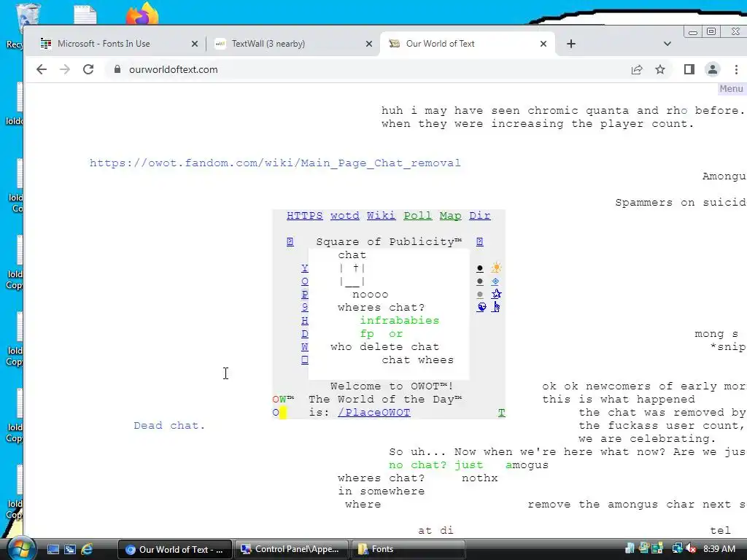Click the orange sun icon link

click(496, 268)
